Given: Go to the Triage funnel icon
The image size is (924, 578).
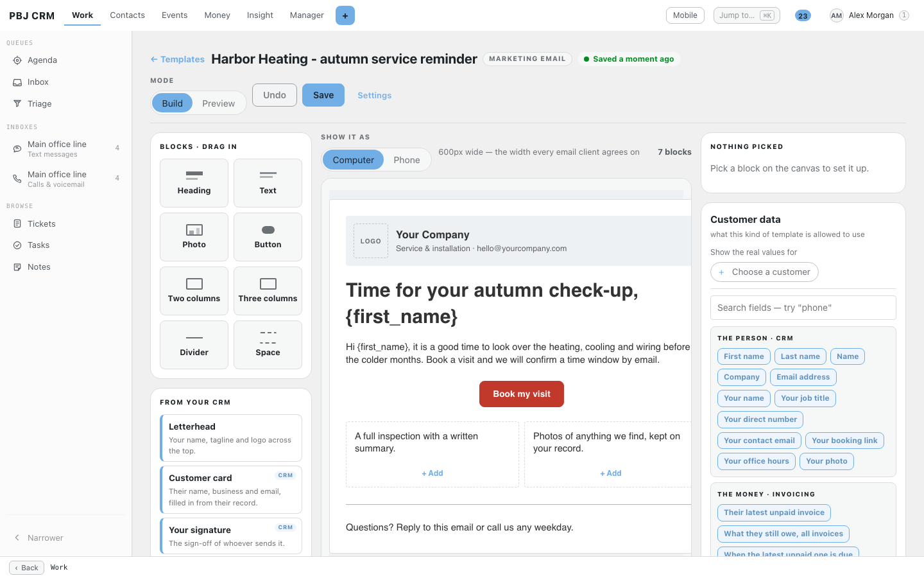Looking at the screenshot, I should (17, 104).
